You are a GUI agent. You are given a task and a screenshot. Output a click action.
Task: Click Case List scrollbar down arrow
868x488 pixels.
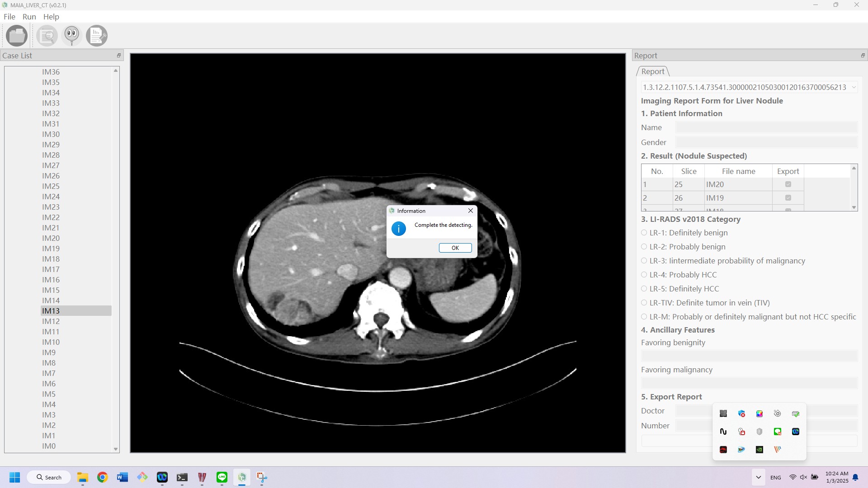click(x=116, y=449)
